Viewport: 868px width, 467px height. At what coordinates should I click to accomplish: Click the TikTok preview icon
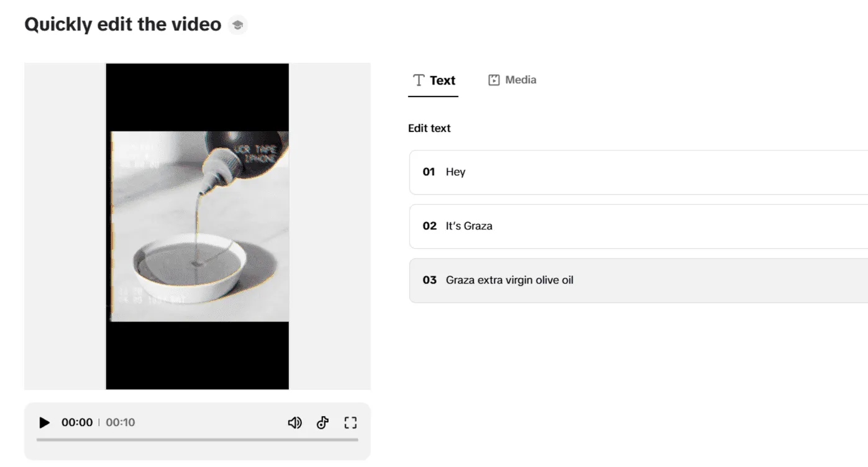322,423
